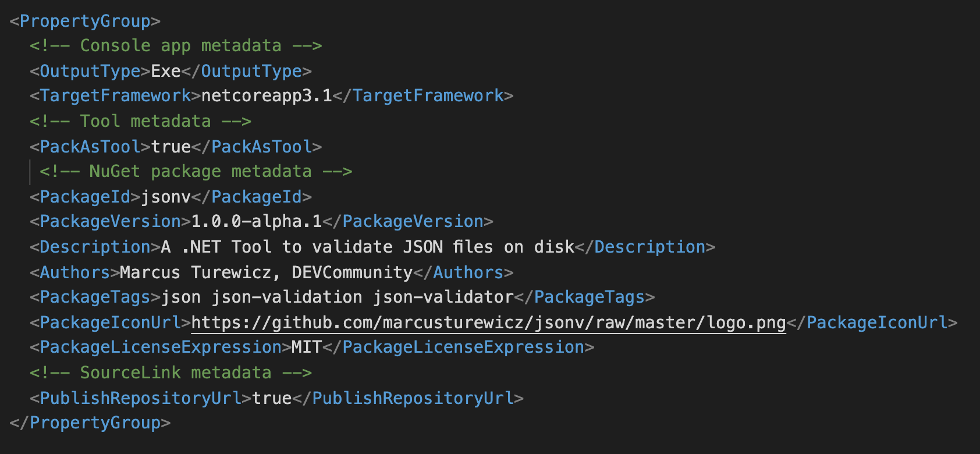Click the SourceLink metadata comment

[x=171, y=373]
